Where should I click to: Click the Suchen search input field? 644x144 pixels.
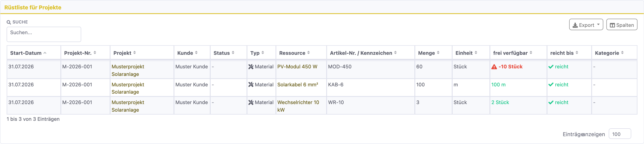(44, 34)
